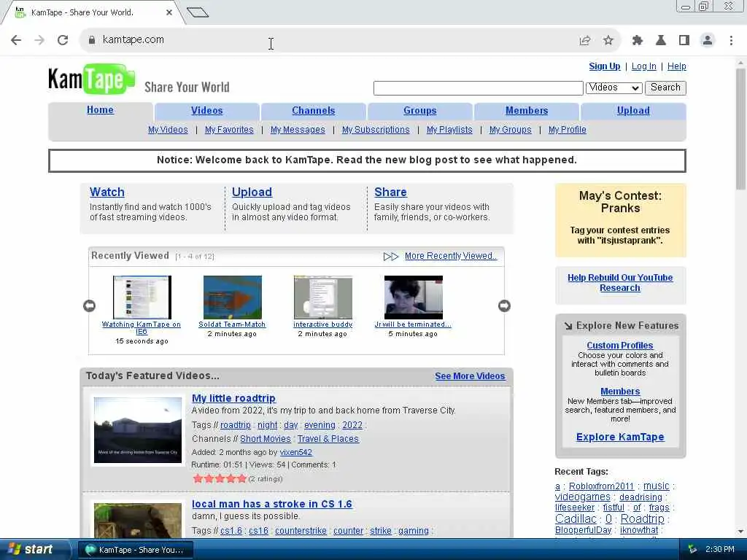Click the padlock site info icon
This screenshot has height=560, width=747.
point(92,40)
